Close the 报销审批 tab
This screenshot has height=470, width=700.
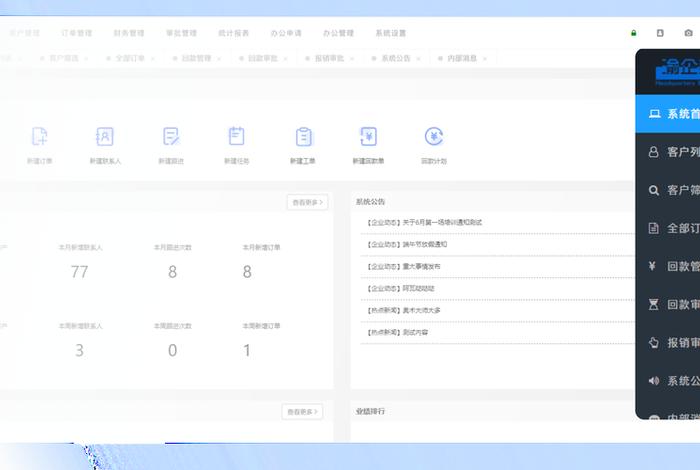pos(352,59)
